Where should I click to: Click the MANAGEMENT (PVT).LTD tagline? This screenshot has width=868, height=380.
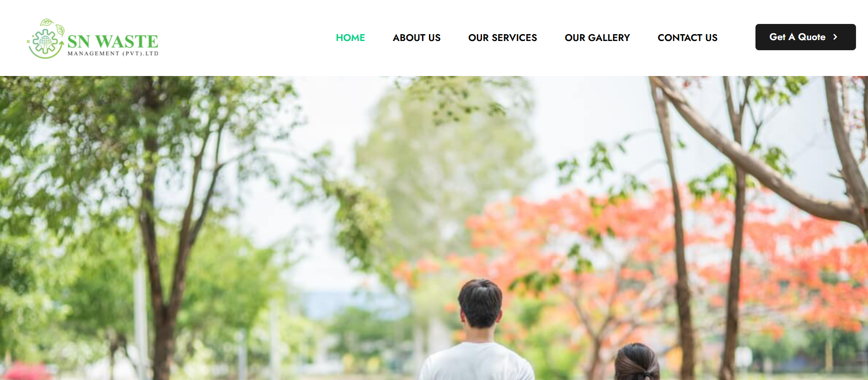[x=113, y=53]
